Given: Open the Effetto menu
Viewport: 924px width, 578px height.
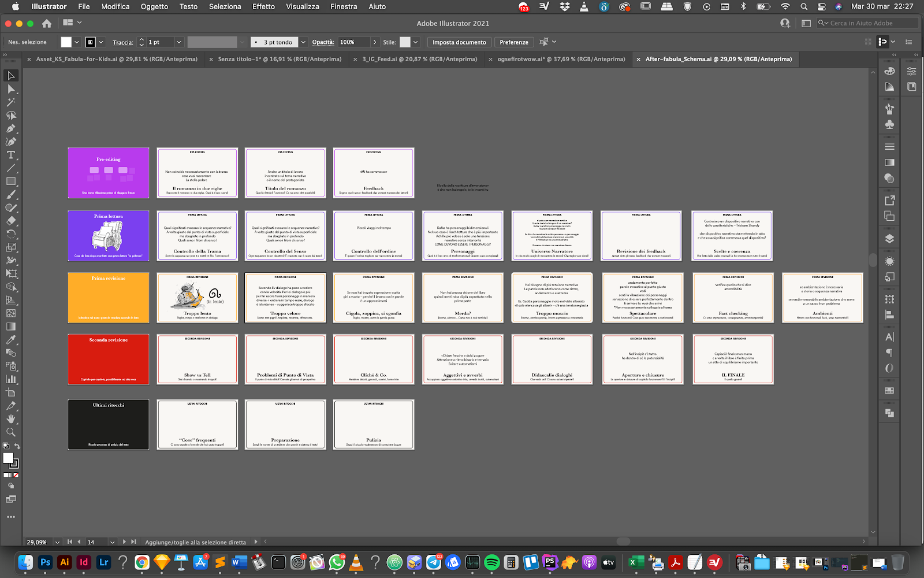Looking at the screenshot, I should (x=263, y=7).
